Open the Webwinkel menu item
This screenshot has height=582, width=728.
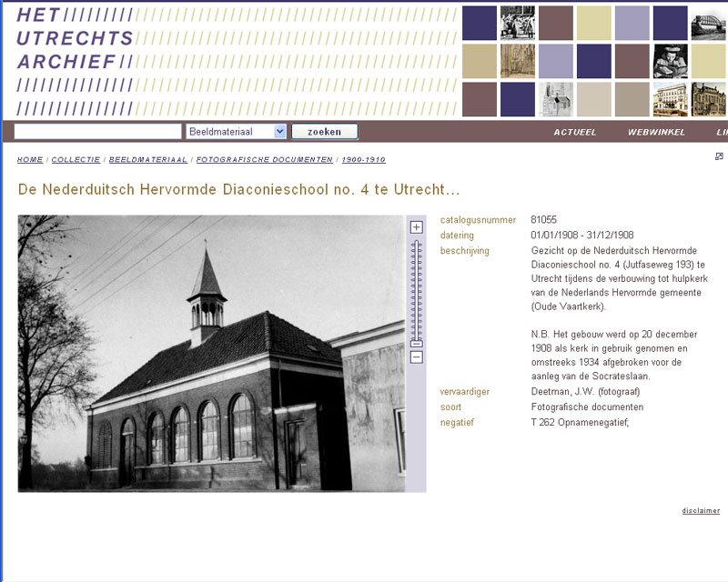pos(651,132)
